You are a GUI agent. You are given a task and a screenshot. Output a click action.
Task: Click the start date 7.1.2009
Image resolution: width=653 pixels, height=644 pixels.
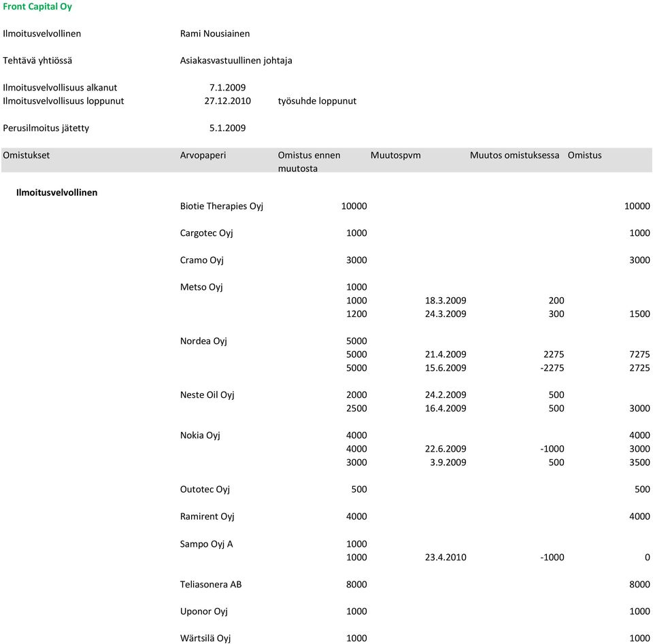[x=227, y=88]
